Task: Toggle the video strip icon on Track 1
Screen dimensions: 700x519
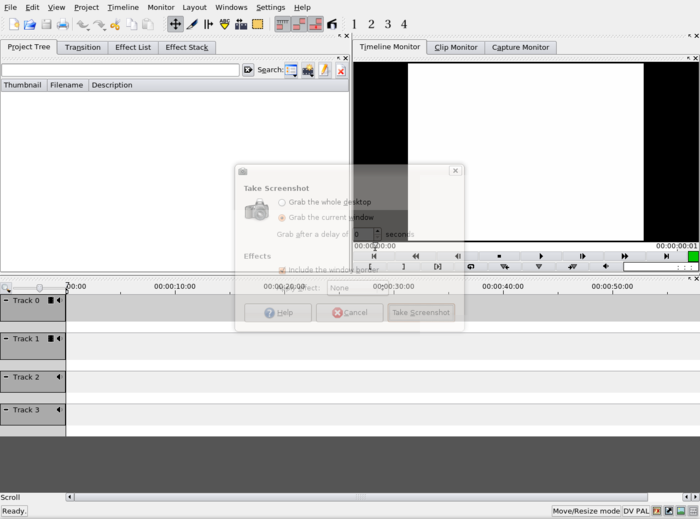Action: pyautogui.click(x=50, y=339)
